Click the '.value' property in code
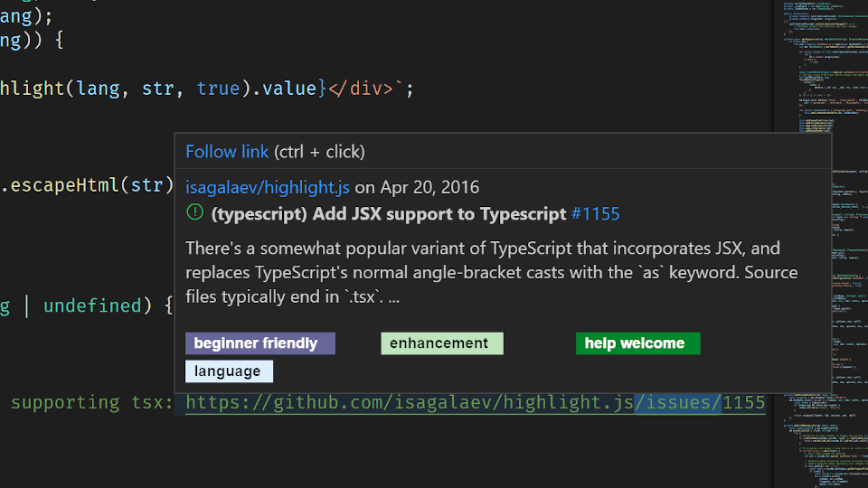Image resolution: width=868 pixels, height=488 pixels. [284, 89]
